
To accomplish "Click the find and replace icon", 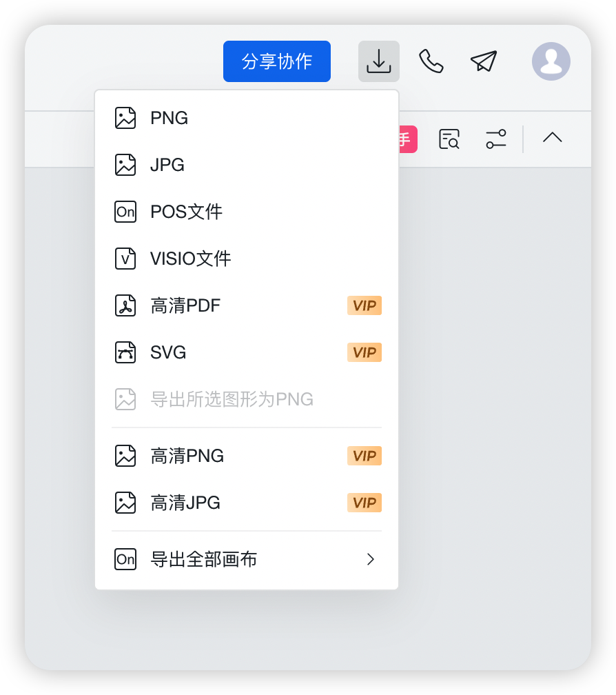I will [449, 139].
